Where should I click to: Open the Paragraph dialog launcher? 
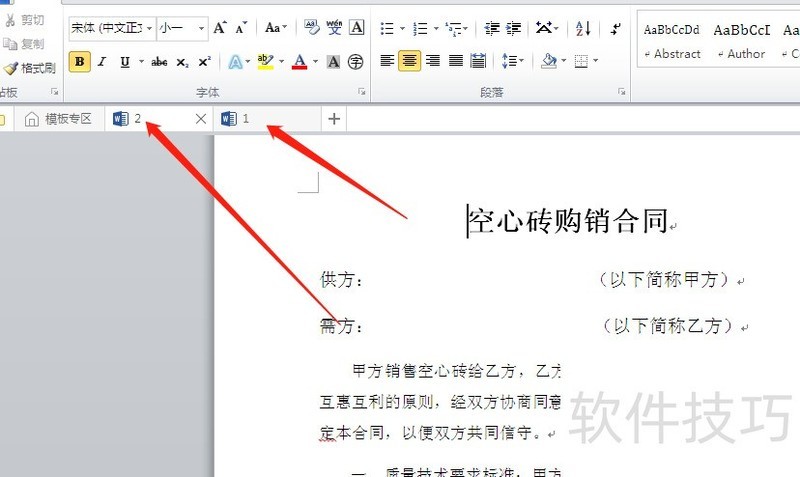pos(621,92)
